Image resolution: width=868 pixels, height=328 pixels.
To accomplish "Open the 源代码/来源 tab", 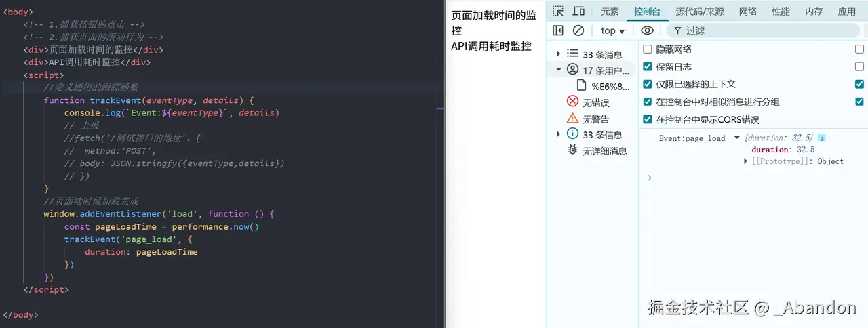I will tap(700, 11).
